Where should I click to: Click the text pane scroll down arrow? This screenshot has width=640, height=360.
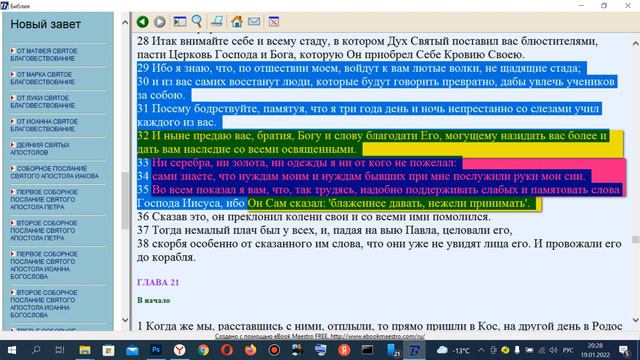point(636,320)
